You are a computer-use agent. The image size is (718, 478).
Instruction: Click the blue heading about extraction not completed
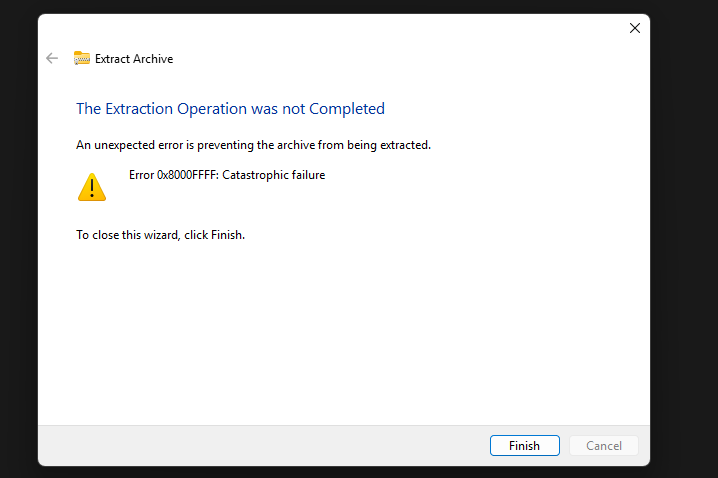coord(230,109)
